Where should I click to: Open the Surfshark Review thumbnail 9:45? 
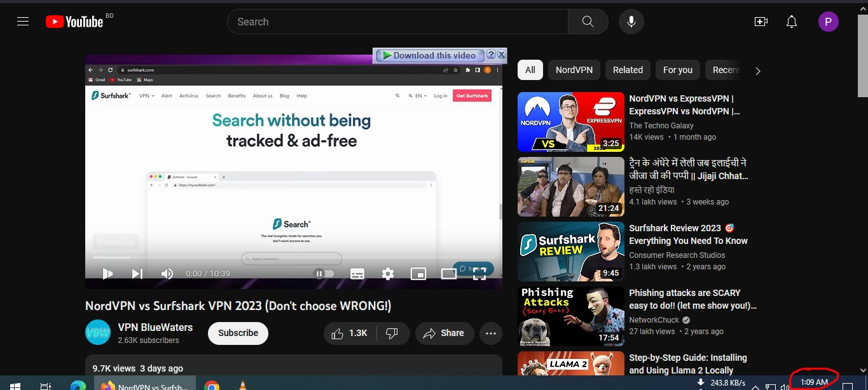tap(571, 252)
